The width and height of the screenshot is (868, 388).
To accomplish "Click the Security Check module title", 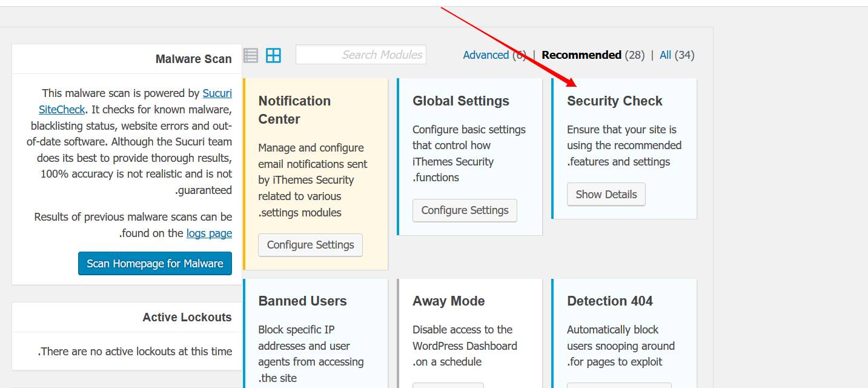I will (615, 101).
